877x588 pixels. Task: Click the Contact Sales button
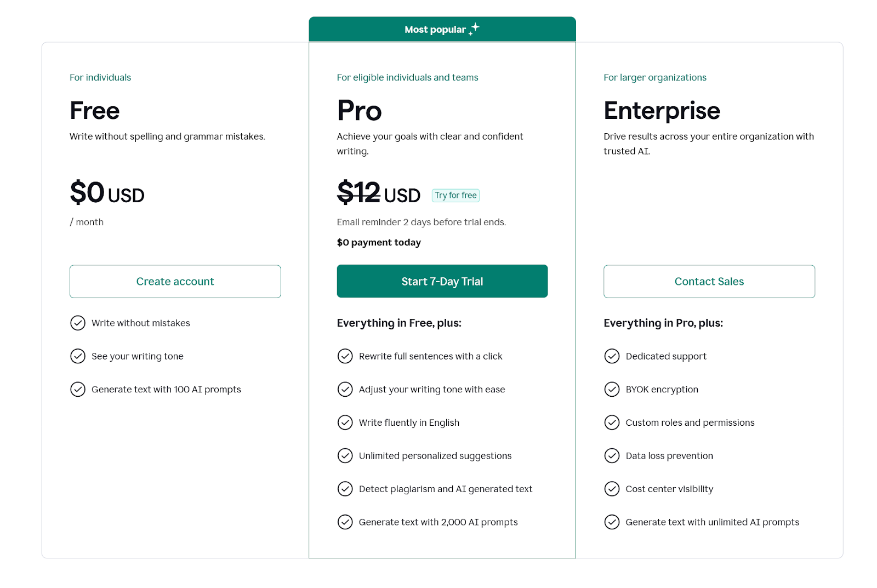click(709, 281)
